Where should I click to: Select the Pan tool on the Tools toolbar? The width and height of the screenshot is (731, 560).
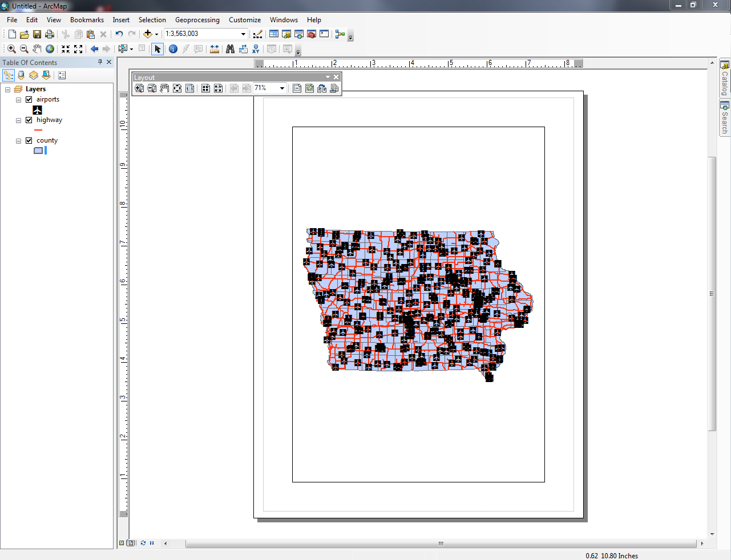coord(37,49)
